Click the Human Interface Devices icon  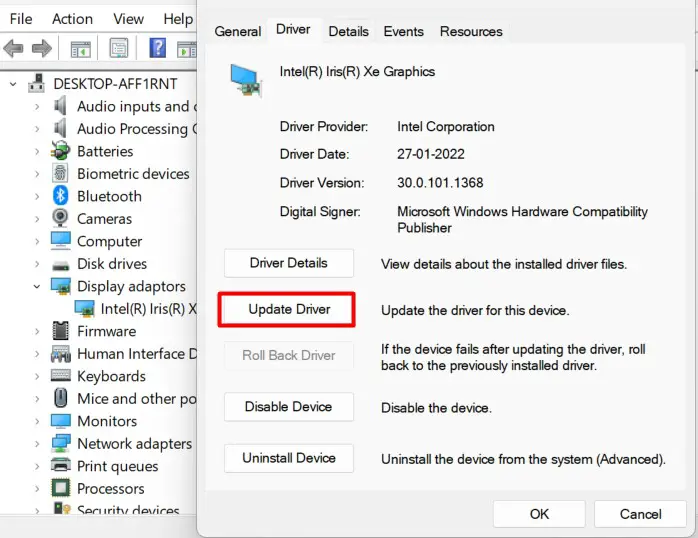(61, 354)
